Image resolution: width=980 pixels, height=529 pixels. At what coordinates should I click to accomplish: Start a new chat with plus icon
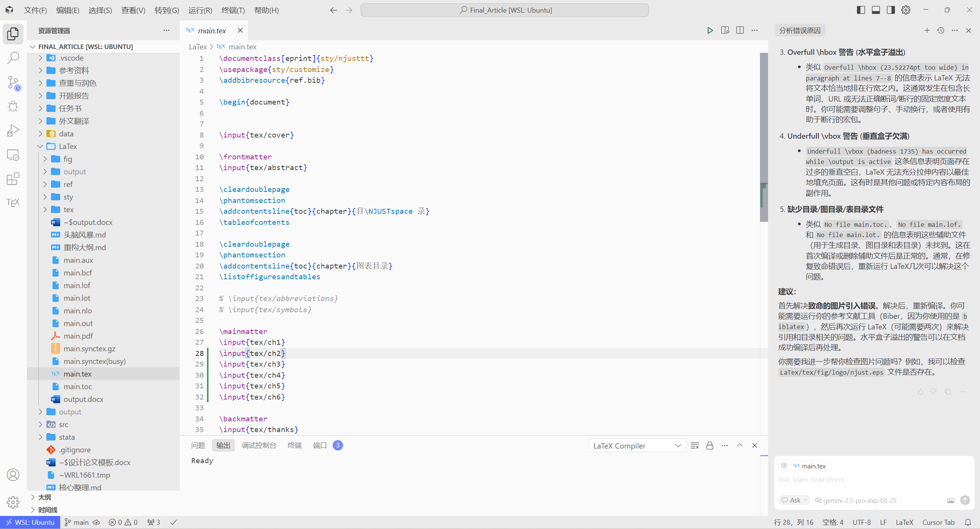point(927,31)
